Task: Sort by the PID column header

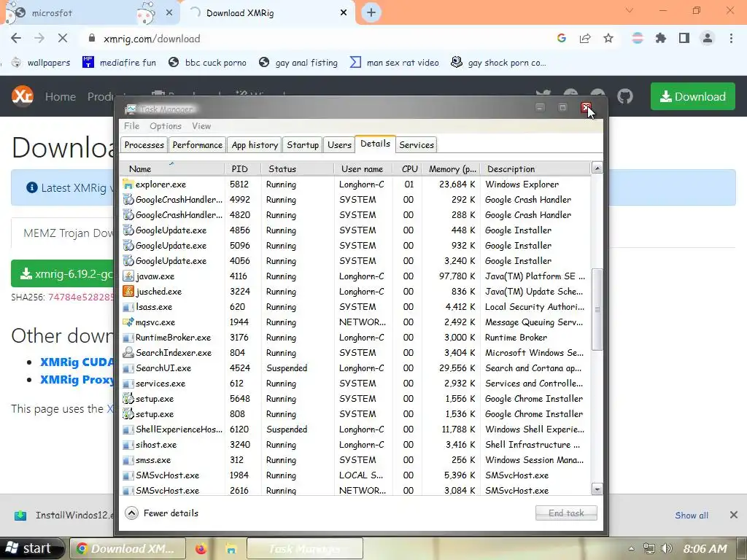Action: click(x=243, y=169)
